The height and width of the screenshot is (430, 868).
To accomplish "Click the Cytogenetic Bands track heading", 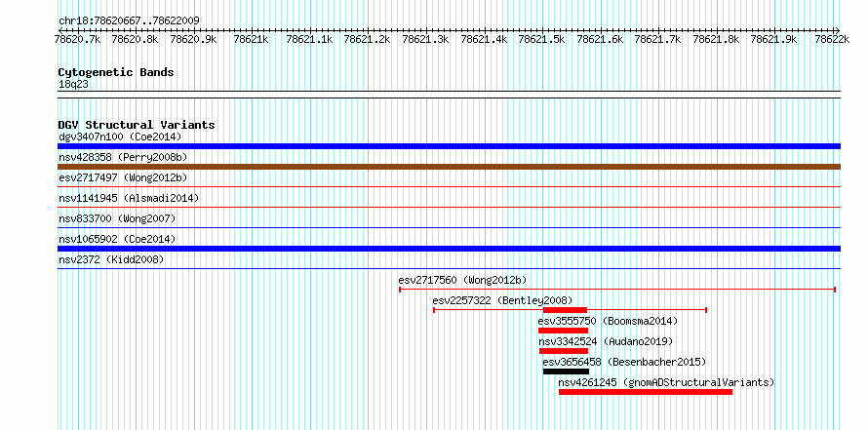I will point(116,72).
